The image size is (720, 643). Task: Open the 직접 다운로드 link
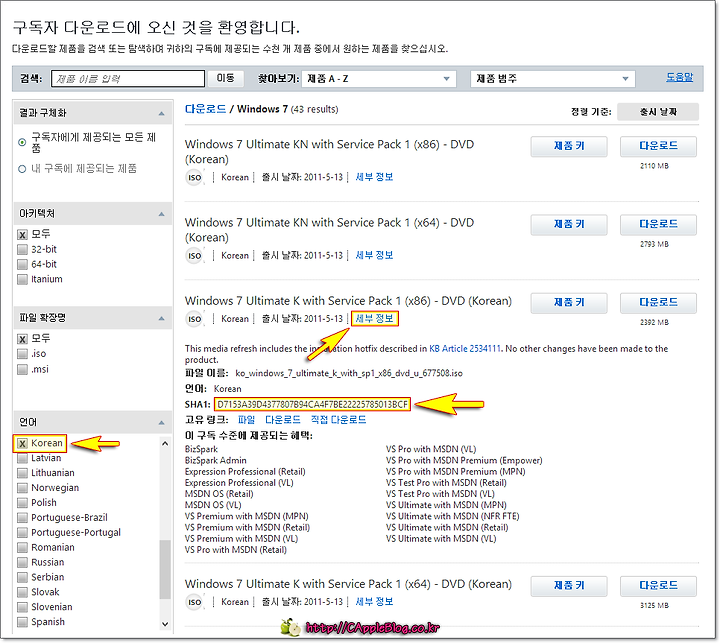(x=338, y=419)
